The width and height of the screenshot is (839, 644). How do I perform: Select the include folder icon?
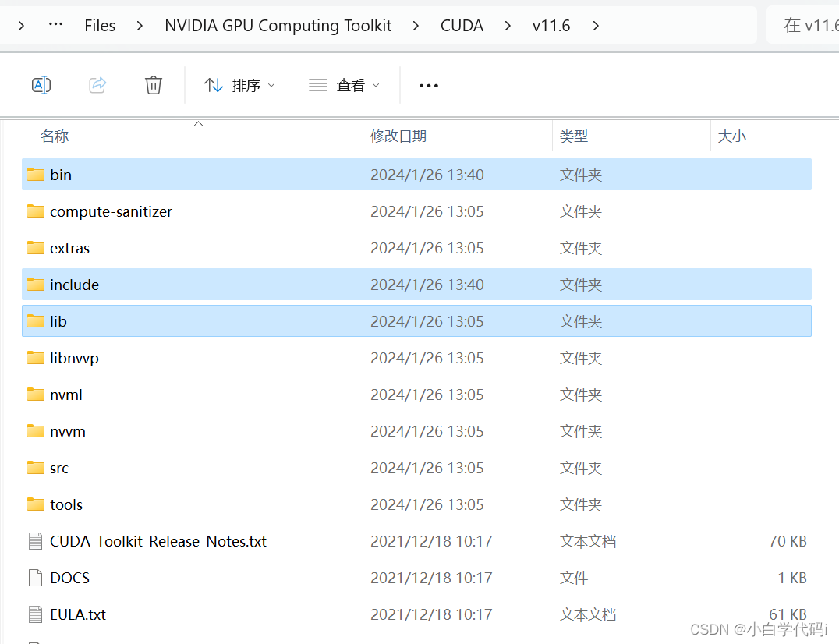tap(36, 285)
